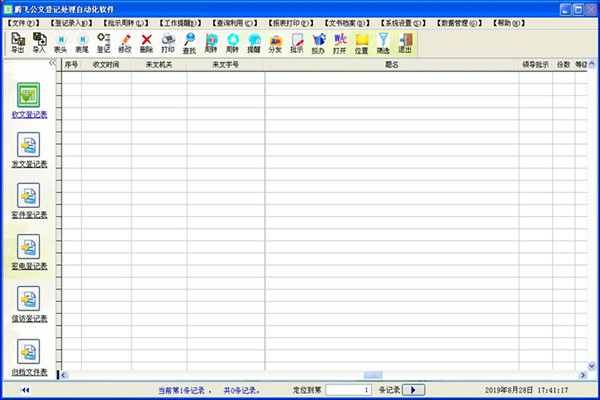Viewport: 600px width, 400px height.
Task: Open the 【批示周转】 menu
Action: [126, 23]
